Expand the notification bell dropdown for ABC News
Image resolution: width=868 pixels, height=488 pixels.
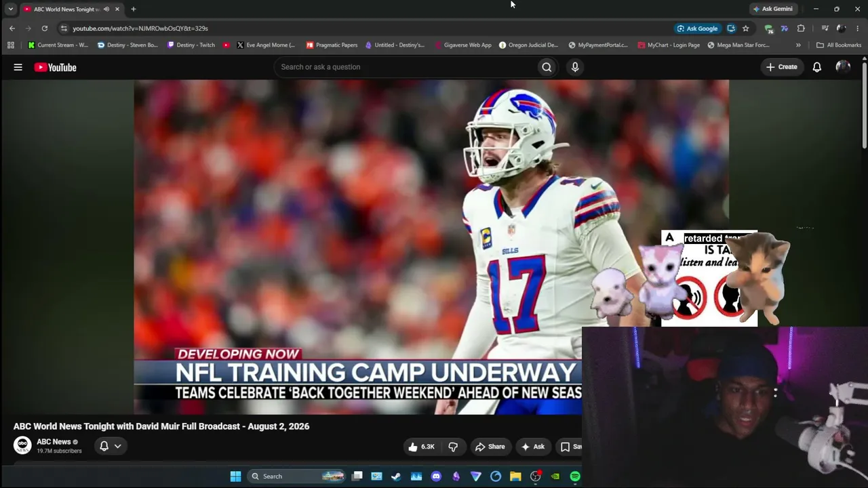[x=117, y=446]
